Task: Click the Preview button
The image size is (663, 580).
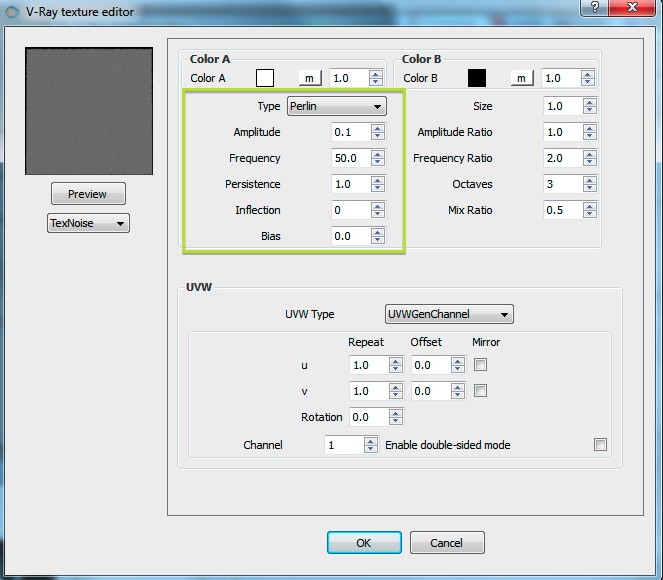Action: [88, 194]
